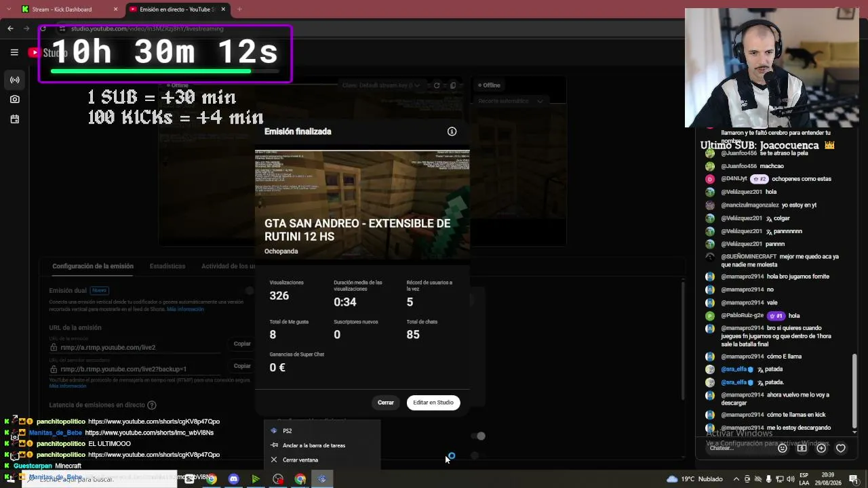Viewport: 868px width, 488px height.
Task: Reset the stream key with refresh icon
Action: 437,85
